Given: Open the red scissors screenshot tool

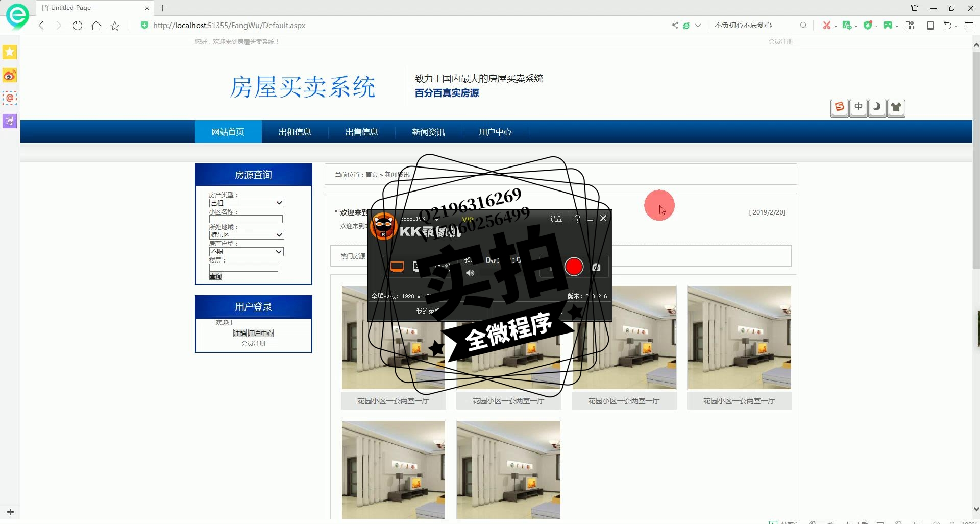Looking at the screenshot, I should (x=826, y=25).
